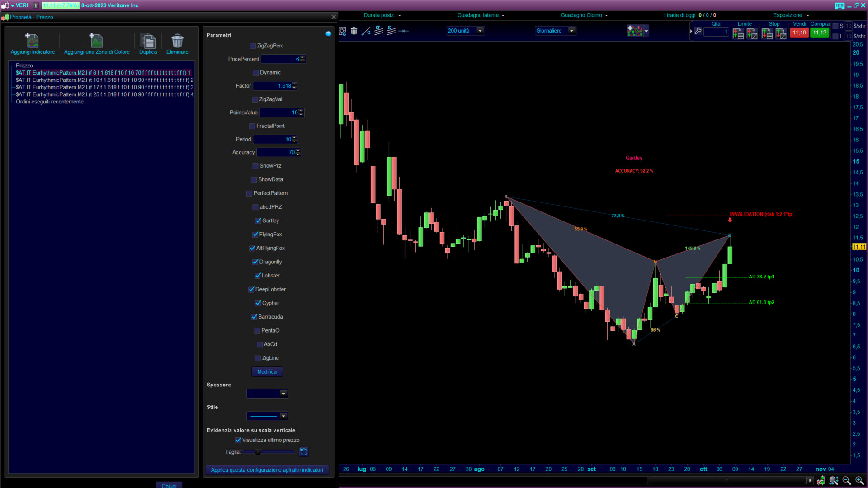Click the add indicator chart icon

pyautogui.click(x=635, y=31)
